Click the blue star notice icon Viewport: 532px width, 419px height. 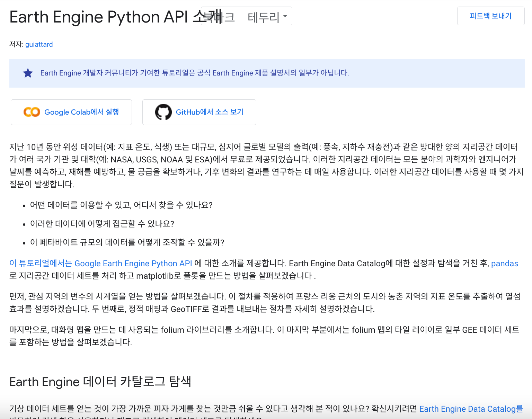28,73
